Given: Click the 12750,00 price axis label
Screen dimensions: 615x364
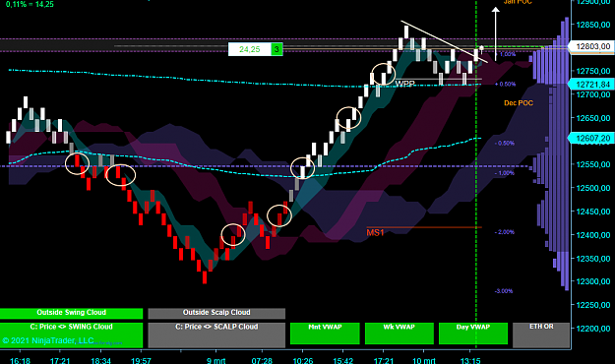Looking at the screenshot, I should [x=593, y=71].
